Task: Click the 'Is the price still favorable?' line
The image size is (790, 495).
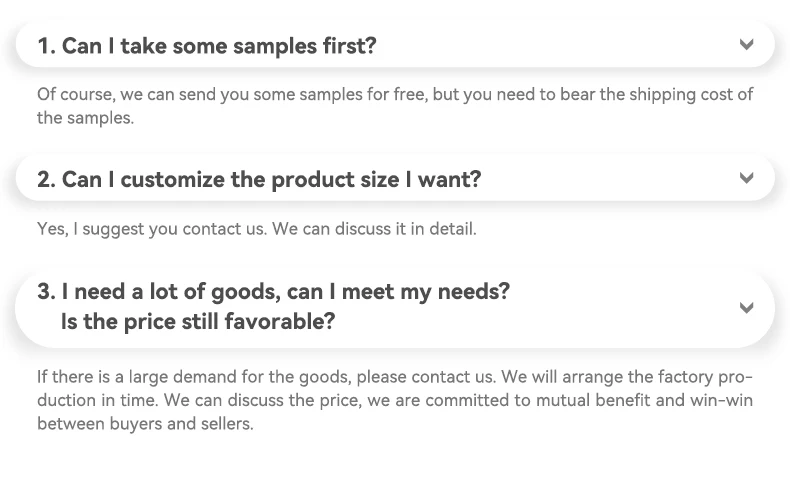Action: tap(198, 322)
